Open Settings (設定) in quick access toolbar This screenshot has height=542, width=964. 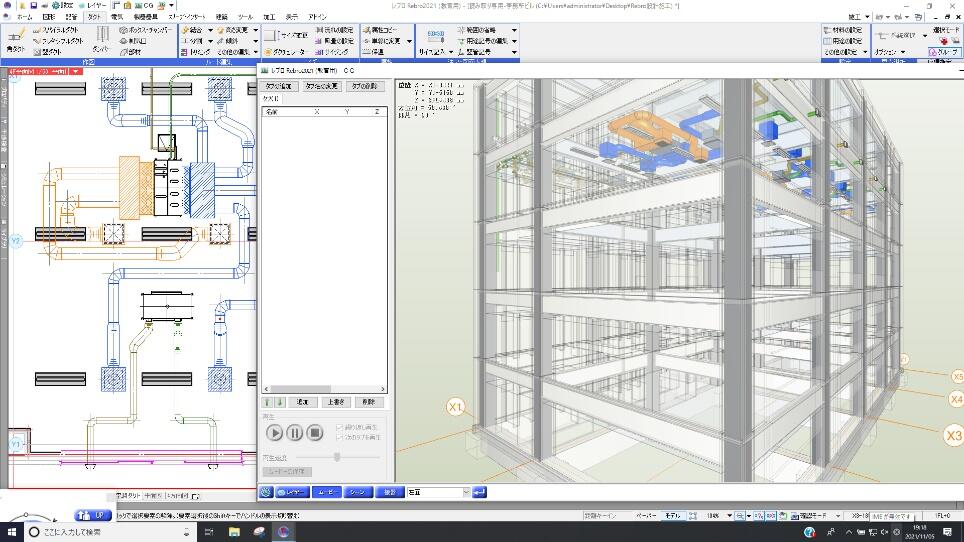click(63, 6)
